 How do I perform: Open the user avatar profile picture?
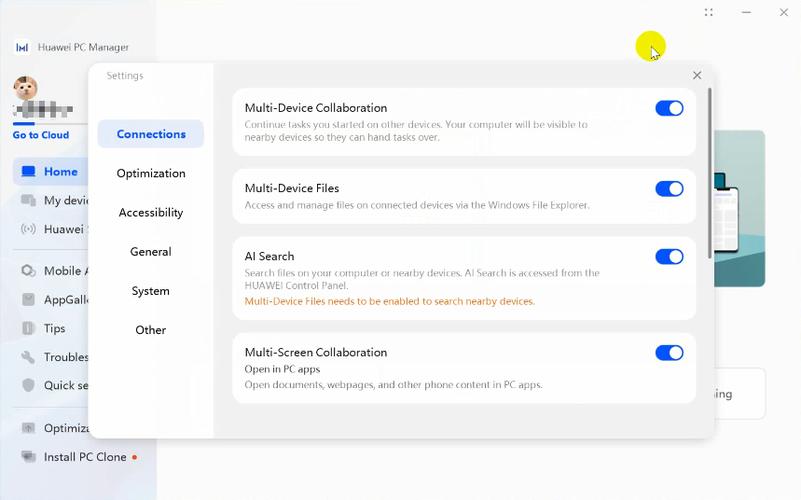point(26,88)
